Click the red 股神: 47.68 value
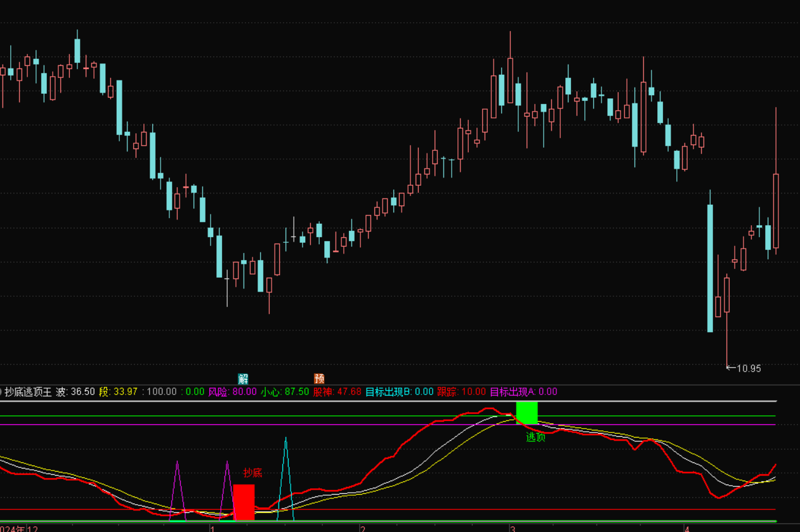 [338, 392]
